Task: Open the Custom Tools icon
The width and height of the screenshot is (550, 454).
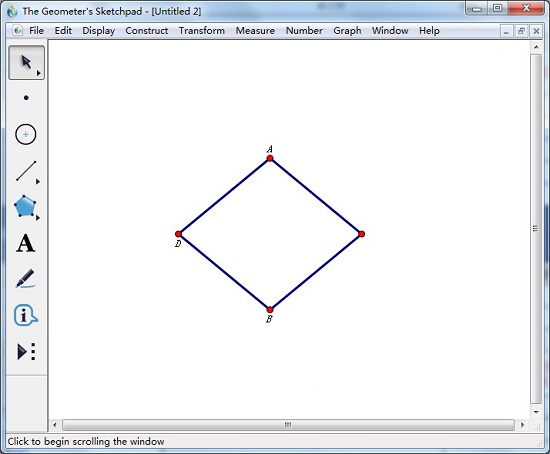Action: pyautogui.click(x=26, y=352)
